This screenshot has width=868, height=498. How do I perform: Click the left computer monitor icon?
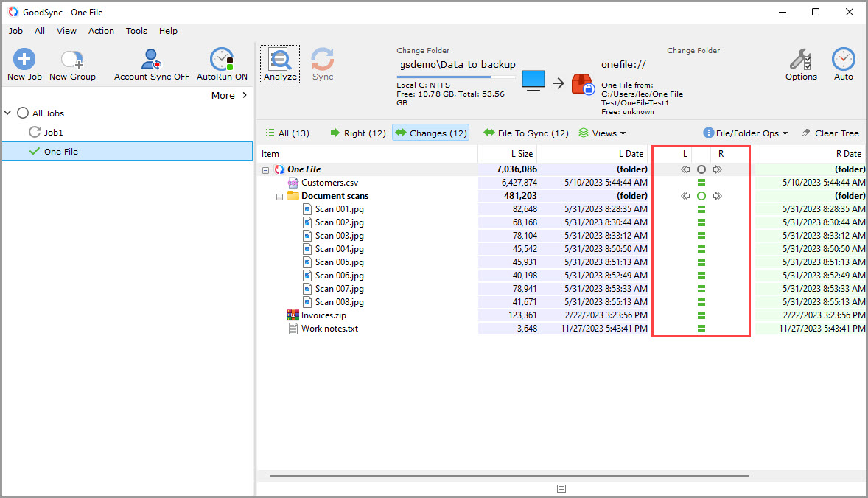[x=533, y=81]
